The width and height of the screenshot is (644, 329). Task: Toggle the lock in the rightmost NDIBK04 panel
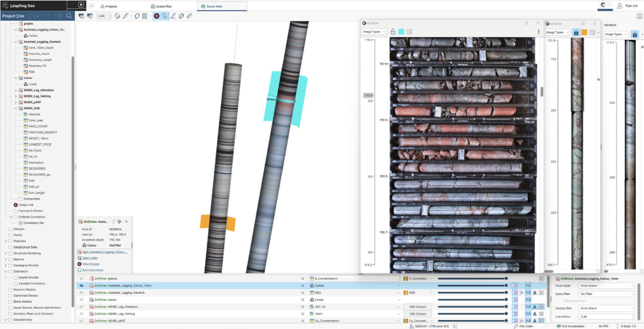coord(635,34)
